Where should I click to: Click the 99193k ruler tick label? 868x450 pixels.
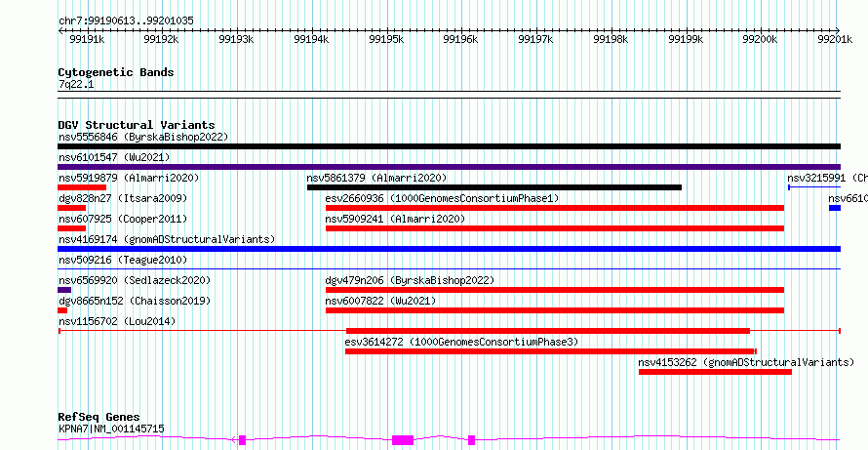(x=236, y=39)
